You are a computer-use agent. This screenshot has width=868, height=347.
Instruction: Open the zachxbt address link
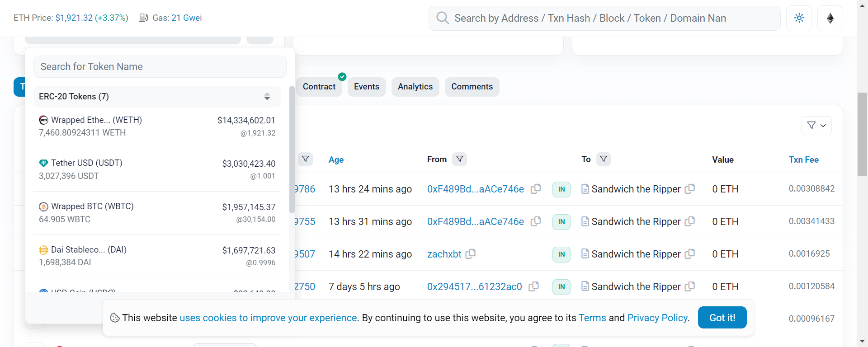[x=444, y=254]
